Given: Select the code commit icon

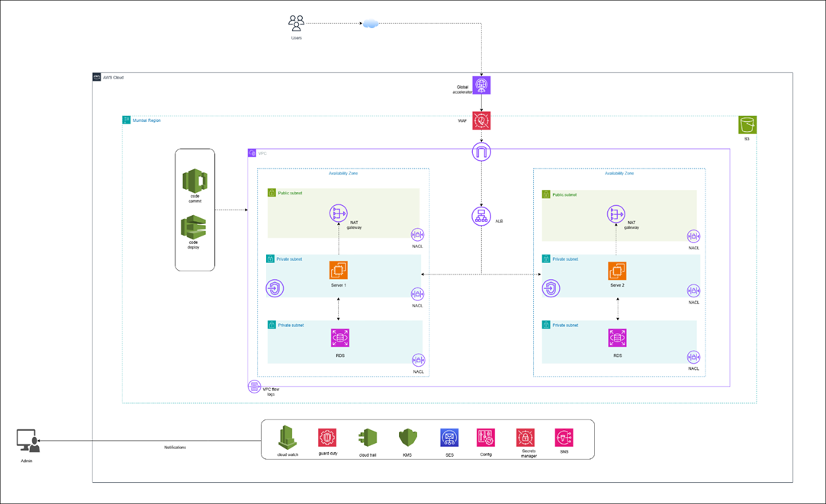Looking at the screenshot, I should coord(194,181).
